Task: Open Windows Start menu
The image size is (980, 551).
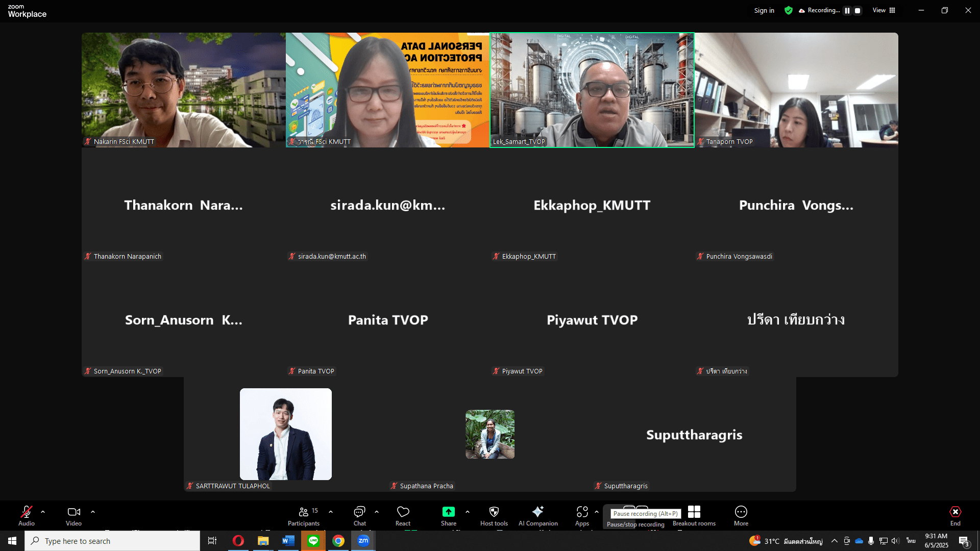Action: [12, 541]
